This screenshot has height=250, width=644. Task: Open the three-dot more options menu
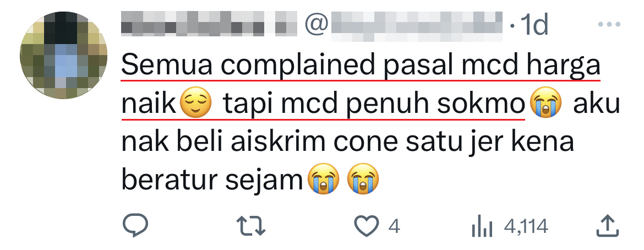(x=609, y=25)
